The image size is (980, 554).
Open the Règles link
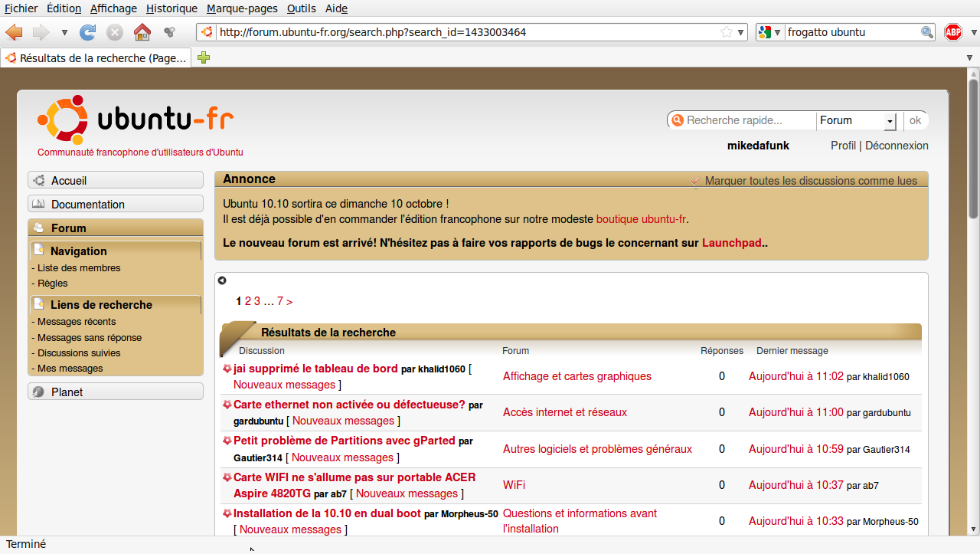click(53, 284)
